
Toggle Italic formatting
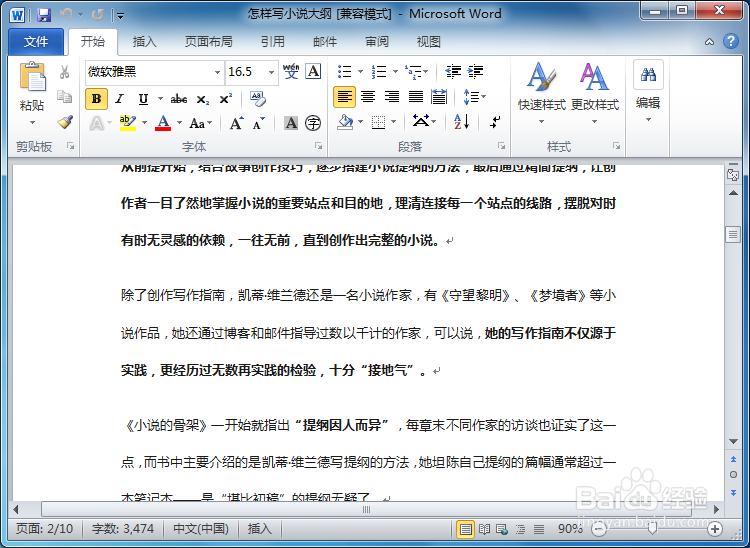(120, 99)
